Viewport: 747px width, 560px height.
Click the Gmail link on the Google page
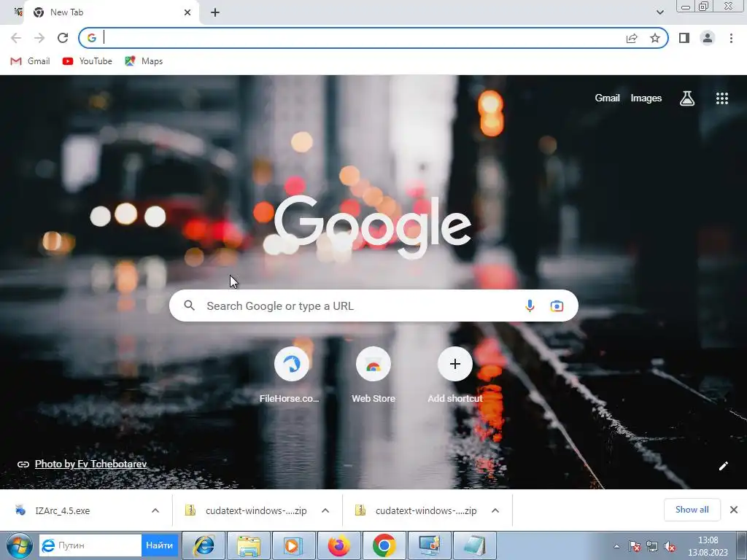[607, 98]
